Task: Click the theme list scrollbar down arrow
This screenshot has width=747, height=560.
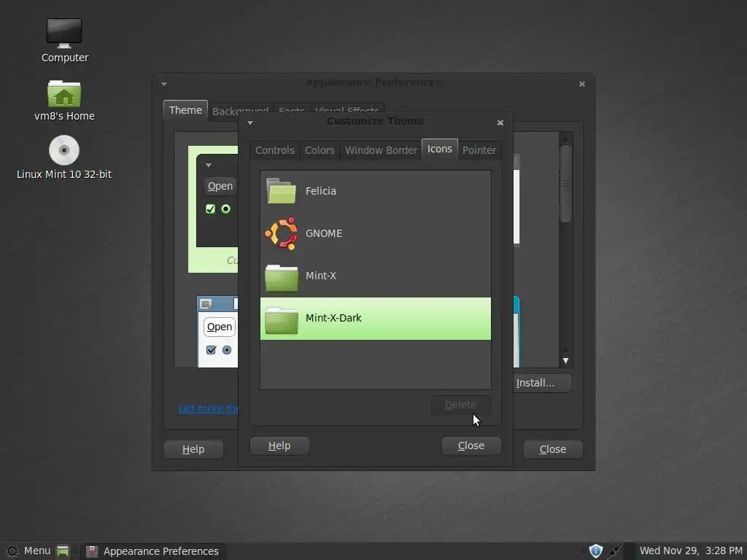Action: (565, 361)
